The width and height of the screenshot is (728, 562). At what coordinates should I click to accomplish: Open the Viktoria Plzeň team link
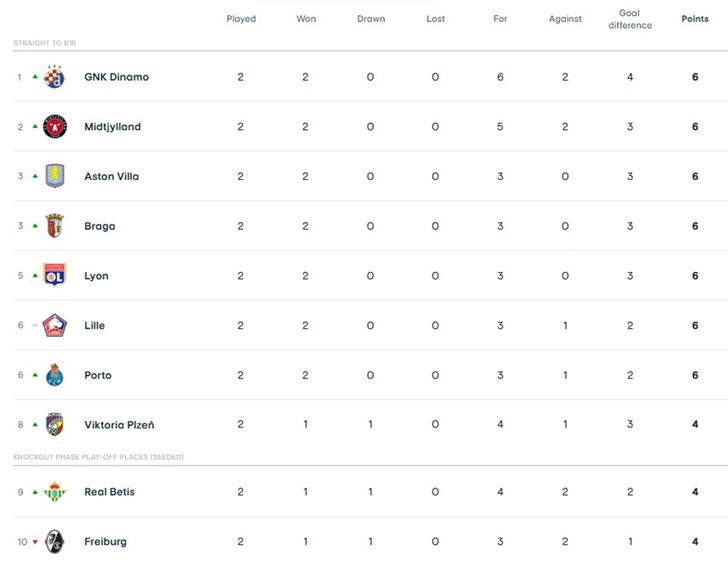119,425
